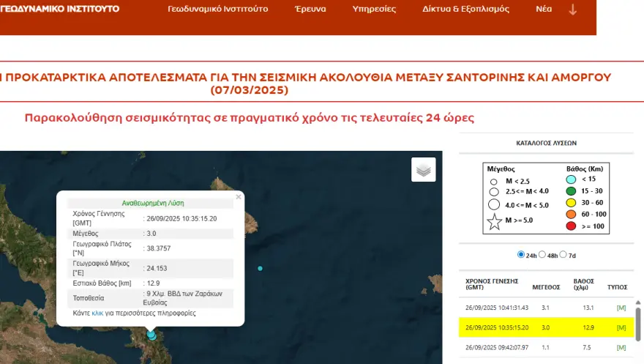The image size is (644, 364).
Task: Click the isolated cyan earthquake marker at sea
Action: tap(260, 269)
